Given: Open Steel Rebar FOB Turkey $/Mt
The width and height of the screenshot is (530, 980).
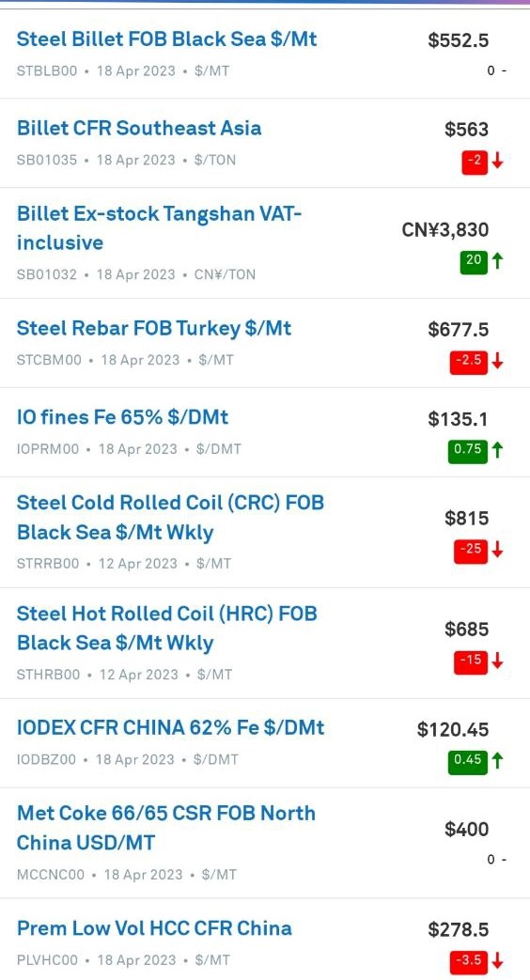Looking at the screenshot, I should (154, 329).
